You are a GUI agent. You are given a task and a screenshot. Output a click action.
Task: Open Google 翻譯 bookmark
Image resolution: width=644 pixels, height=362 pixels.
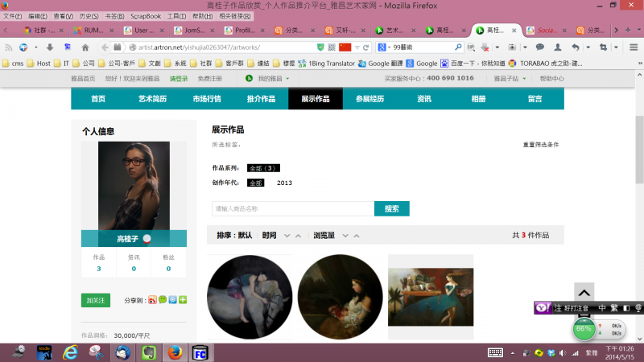point(380,64)
